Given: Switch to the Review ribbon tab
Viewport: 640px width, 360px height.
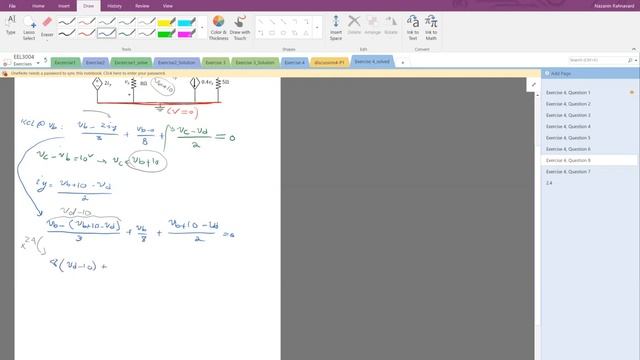Looking at the screenshot, I should (x=142, y=6).
